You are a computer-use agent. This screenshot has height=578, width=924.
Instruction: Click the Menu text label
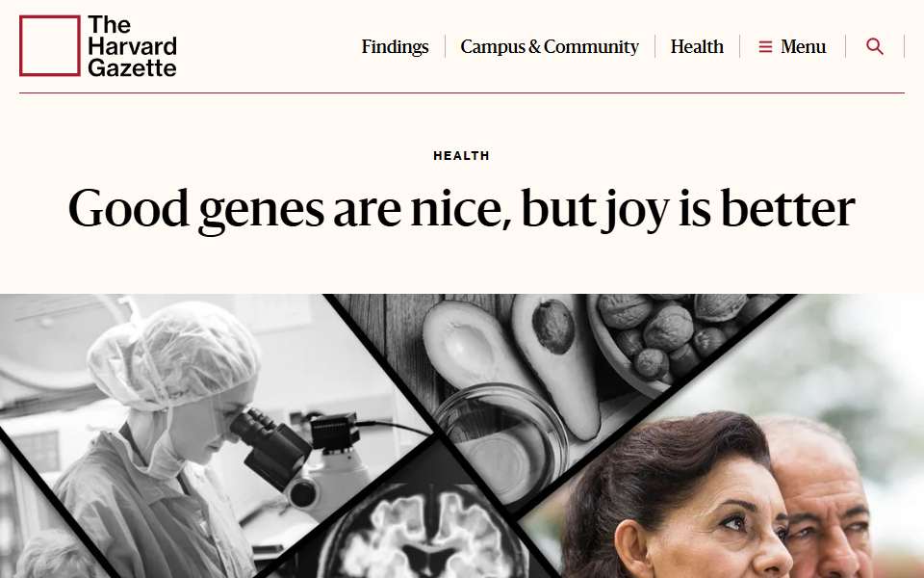click(803, 46)
